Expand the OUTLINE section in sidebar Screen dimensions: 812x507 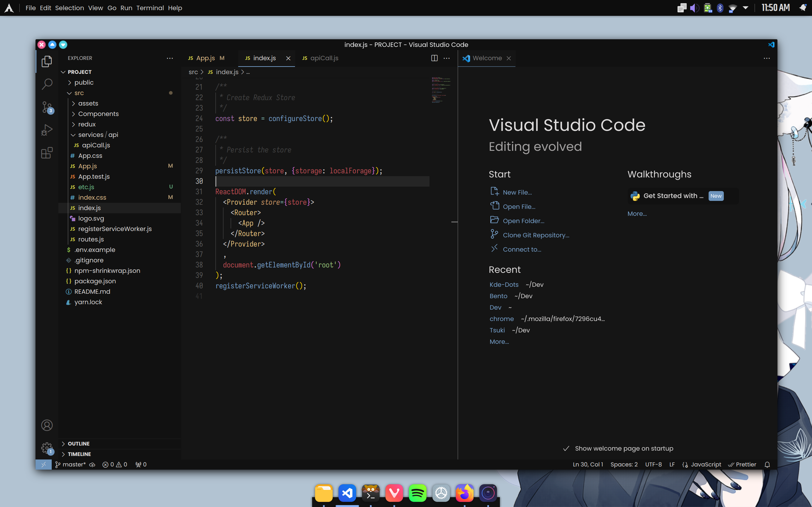[64, 443]
